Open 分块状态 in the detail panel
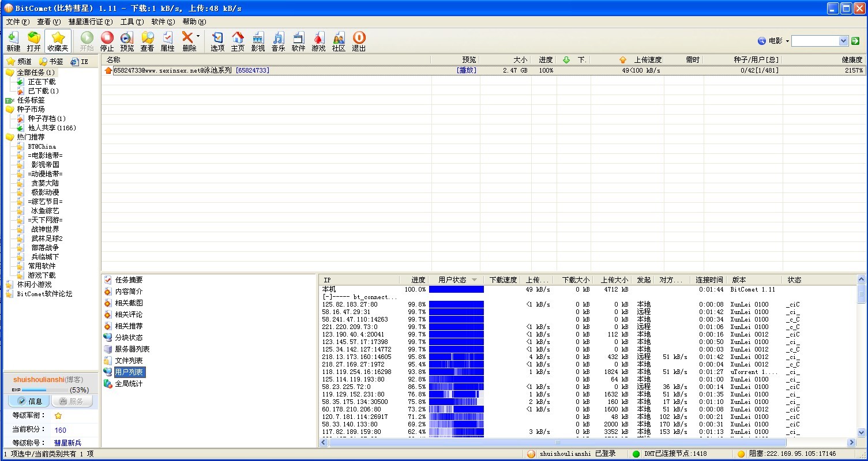The height and width of the screenshot is (461, 868). point(129,338)
